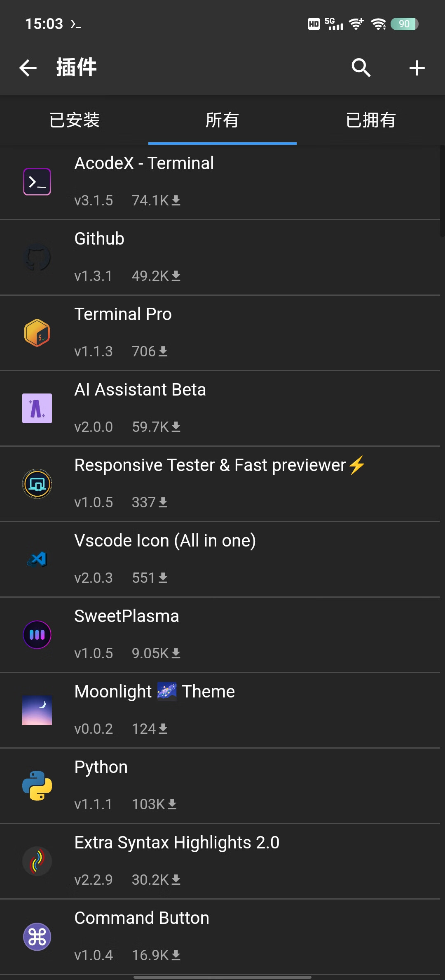
Task: Tap the Github plugin icon
Action: point(37,258)
